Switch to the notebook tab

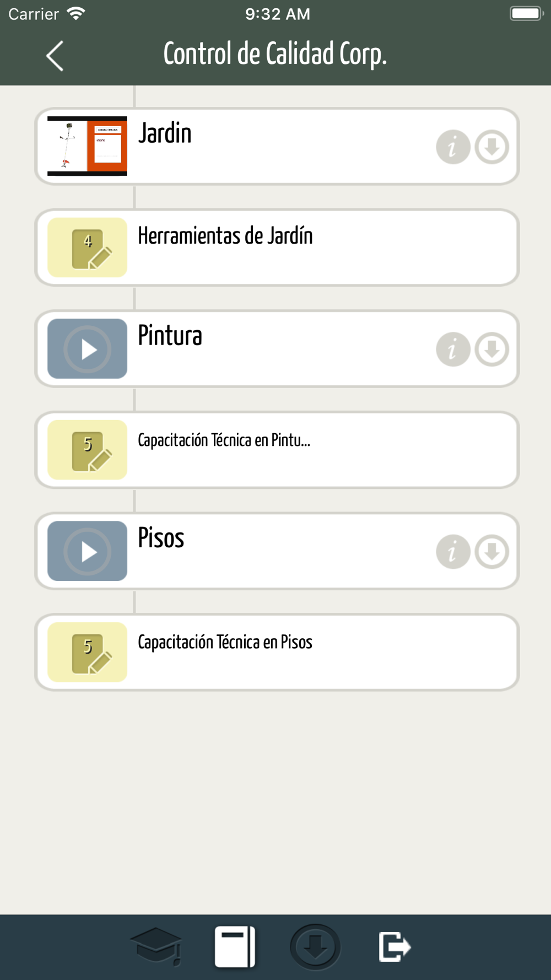tap(235, 947)
